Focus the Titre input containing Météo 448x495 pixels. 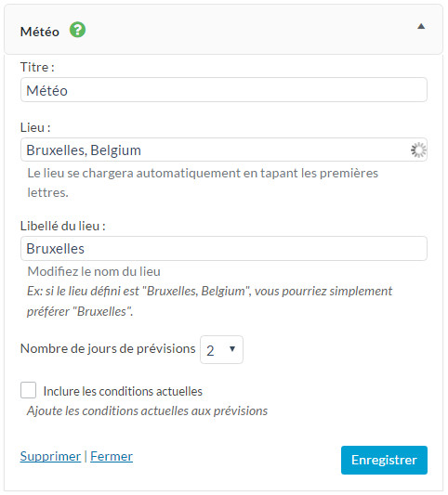tap(224, 90)
